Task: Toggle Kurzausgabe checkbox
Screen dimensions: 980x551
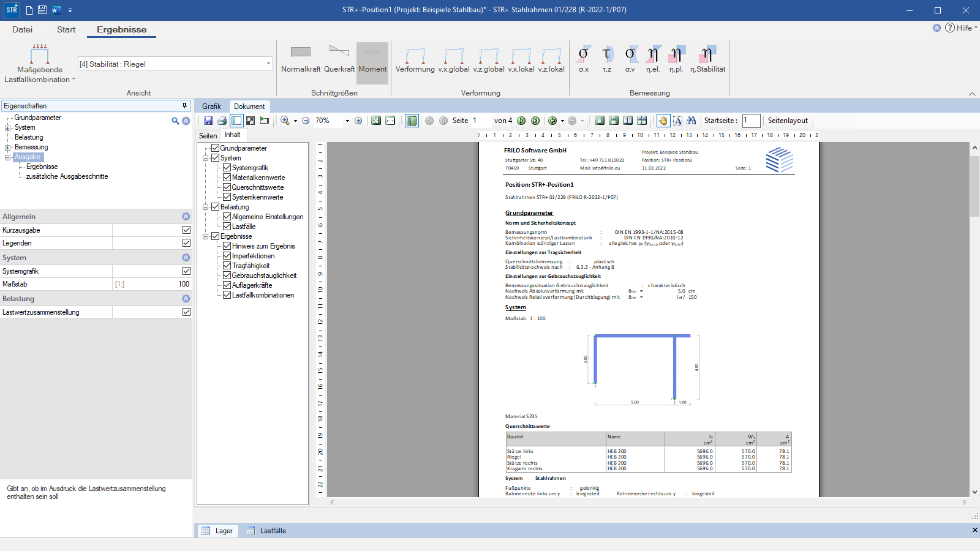Action: [x=186, y=230]
